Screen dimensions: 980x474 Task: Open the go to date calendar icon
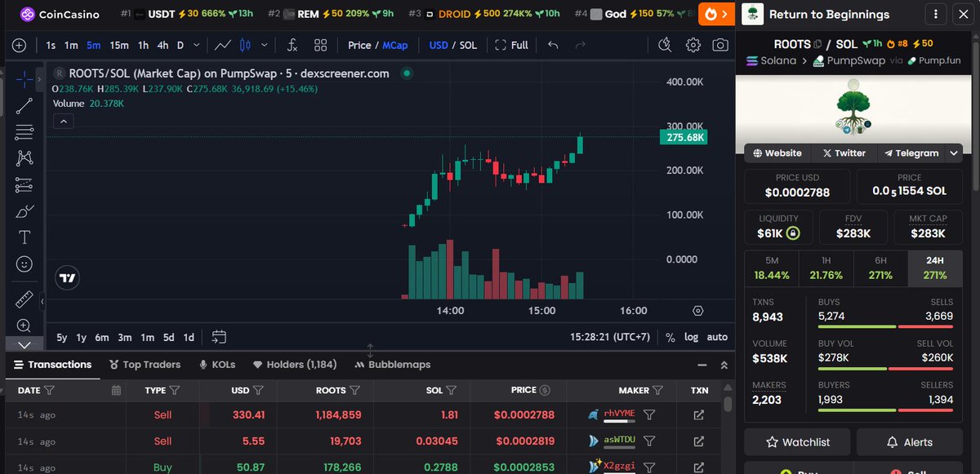coord(218,337)
